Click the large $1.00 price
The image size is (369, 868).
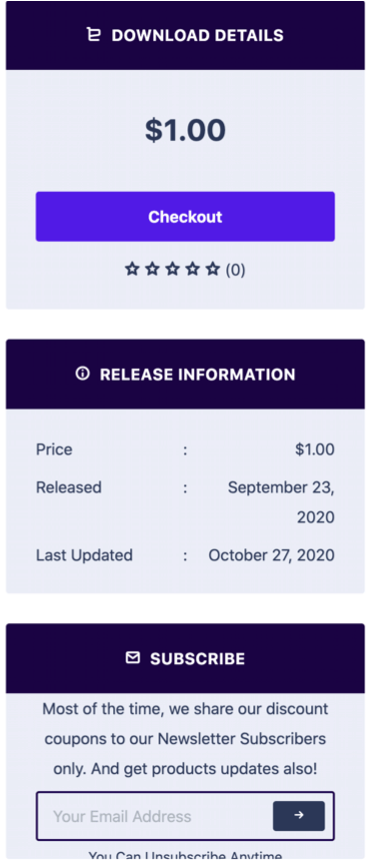click(x=185, y=130)
